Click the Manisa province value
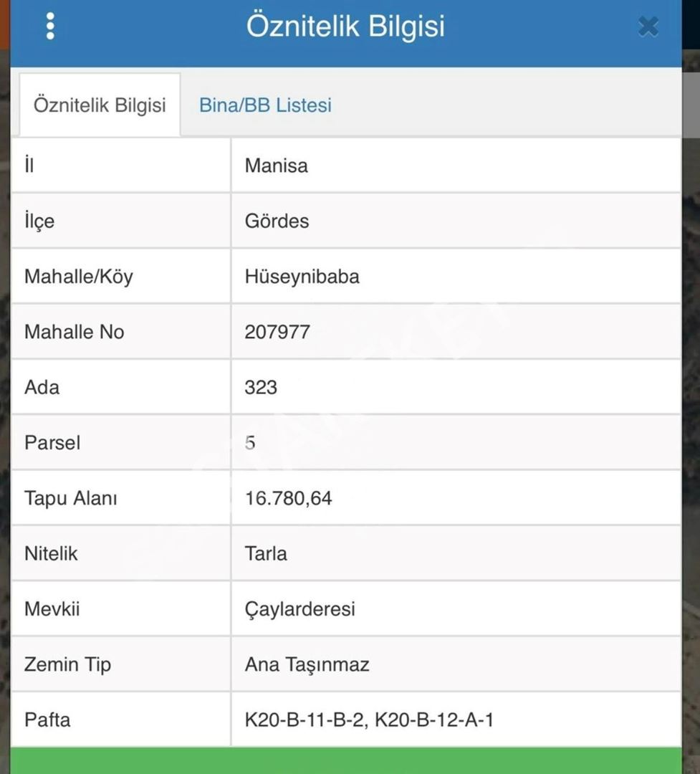Viewport: 700px width, 774px height. (x=277, y=166)
